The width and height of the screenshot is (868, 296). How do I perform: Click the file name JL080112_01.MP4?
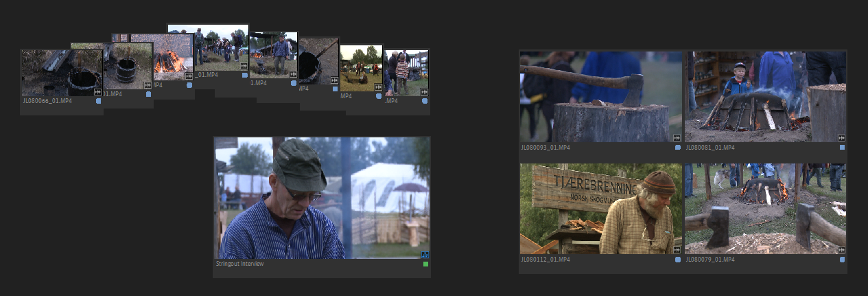(546, 260)
